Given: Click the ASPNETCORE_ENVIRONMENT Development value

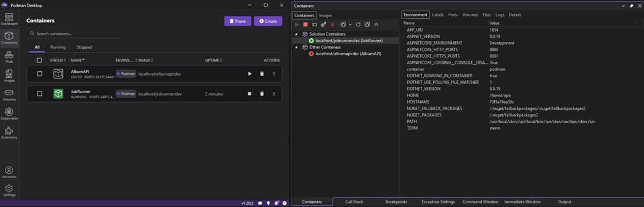Looking at the screenshot, I should (502, 43).
